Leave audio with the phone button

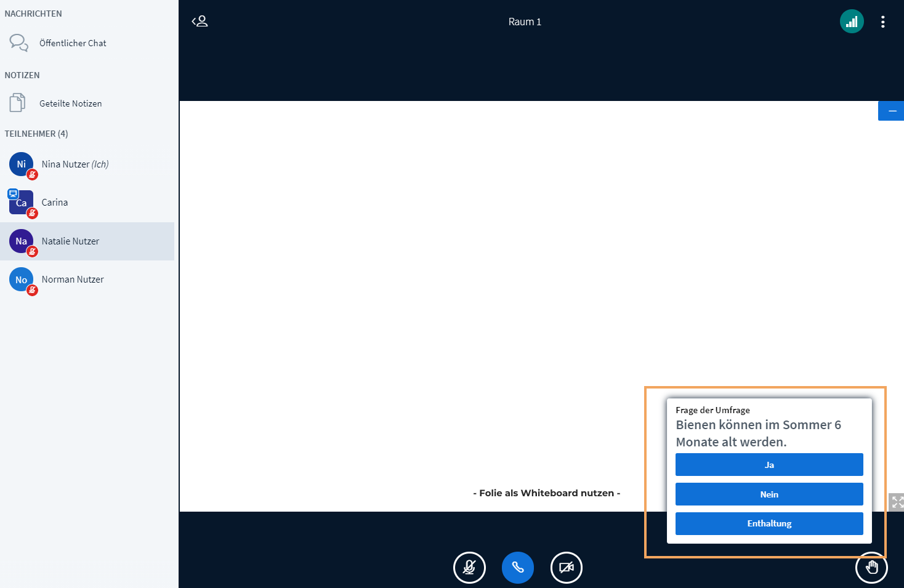[517, 567]
